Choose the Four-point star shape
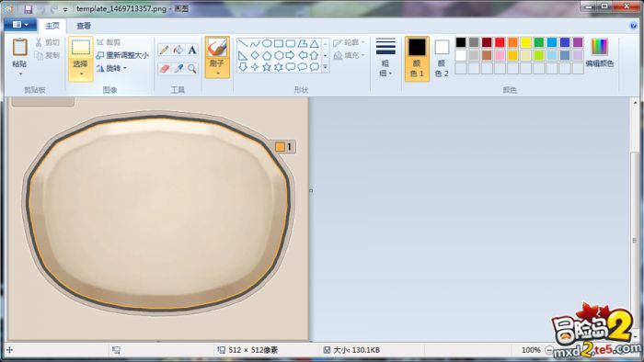This screenshot has width=644, height=362. tap(255, 67)
